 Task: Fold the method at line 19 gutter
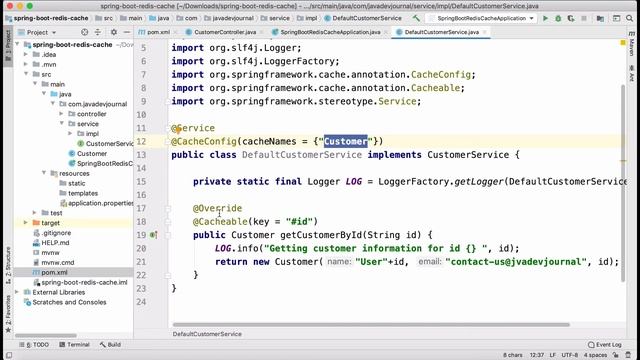(x=168, y=235)
